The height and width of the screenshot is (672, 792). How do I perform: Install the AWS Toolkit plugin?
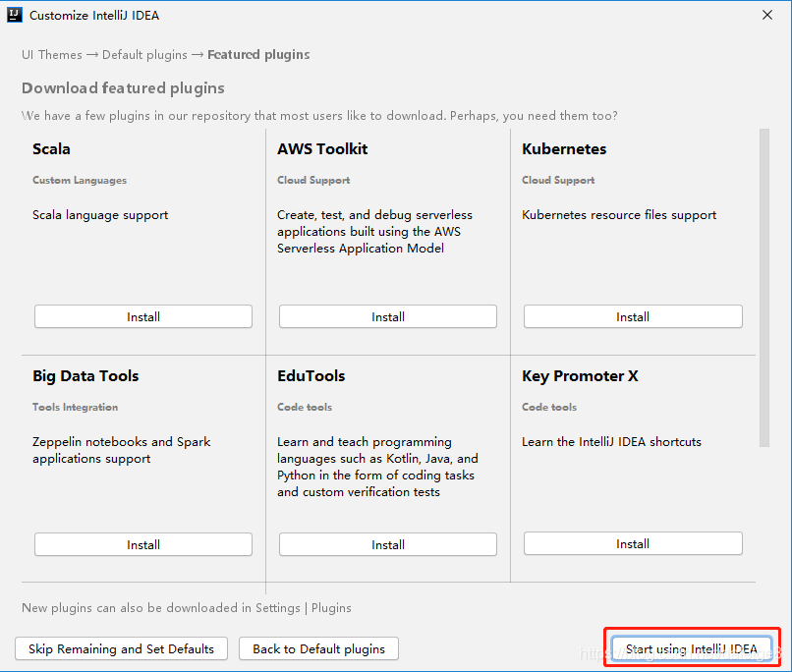pyautogui.click(x=387, y=315)
